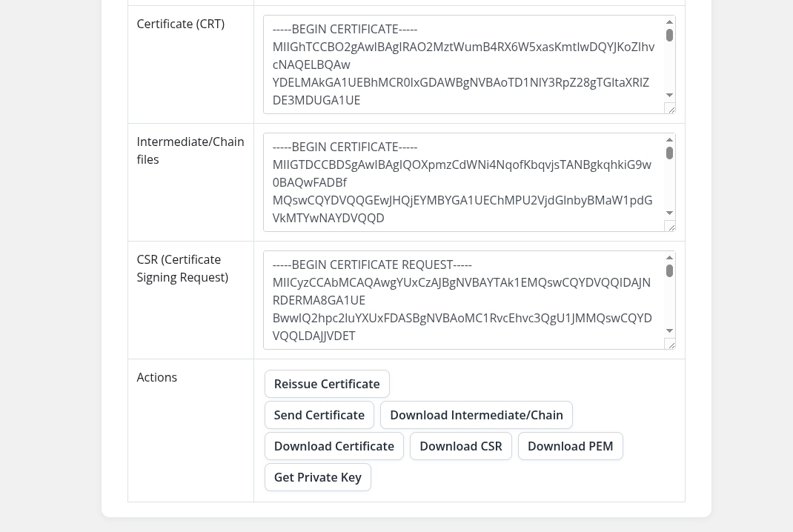
Task: Click the down arrow of the Intermediate/Chain scrollbar
Action: 669,213
